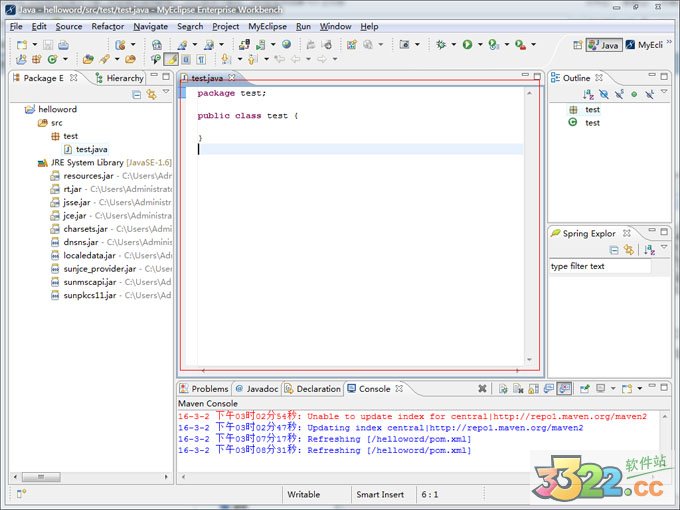680x510 pixels.
Task: Click editor vertical scrollbar down arrow
Action: pyautogui.click(x=529, y=360)
